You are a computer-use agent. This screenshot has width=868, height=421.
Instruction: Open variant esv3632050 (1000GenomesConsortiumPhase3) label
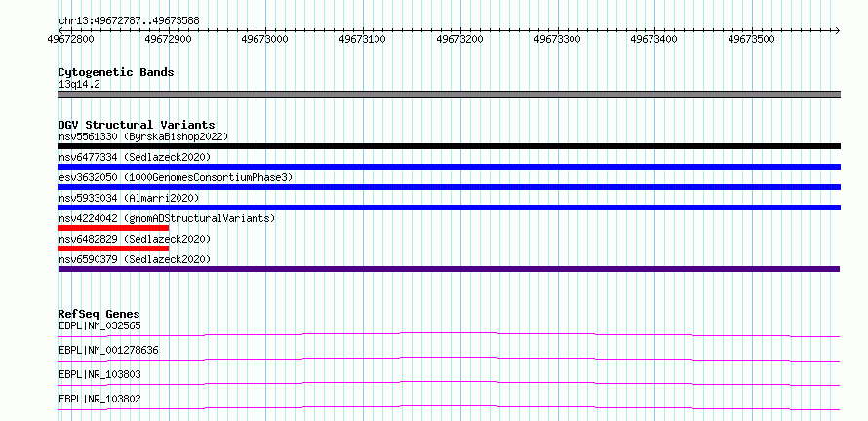coord(176,177)
